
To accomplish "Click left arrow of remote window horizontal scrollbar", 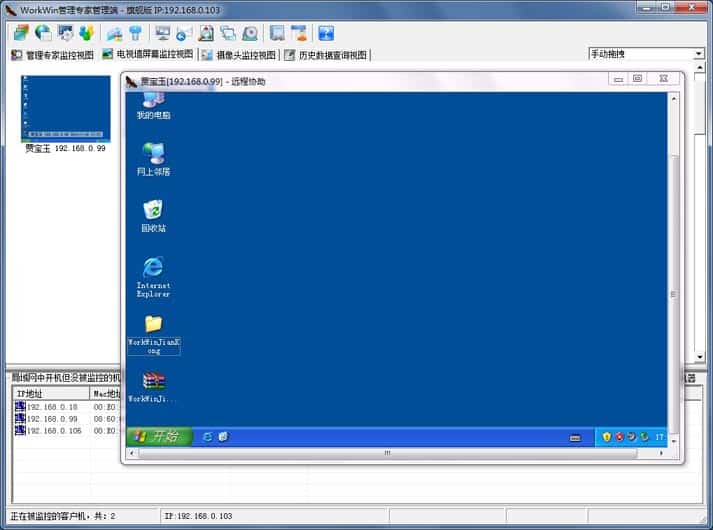I will (x=132, y=453).
